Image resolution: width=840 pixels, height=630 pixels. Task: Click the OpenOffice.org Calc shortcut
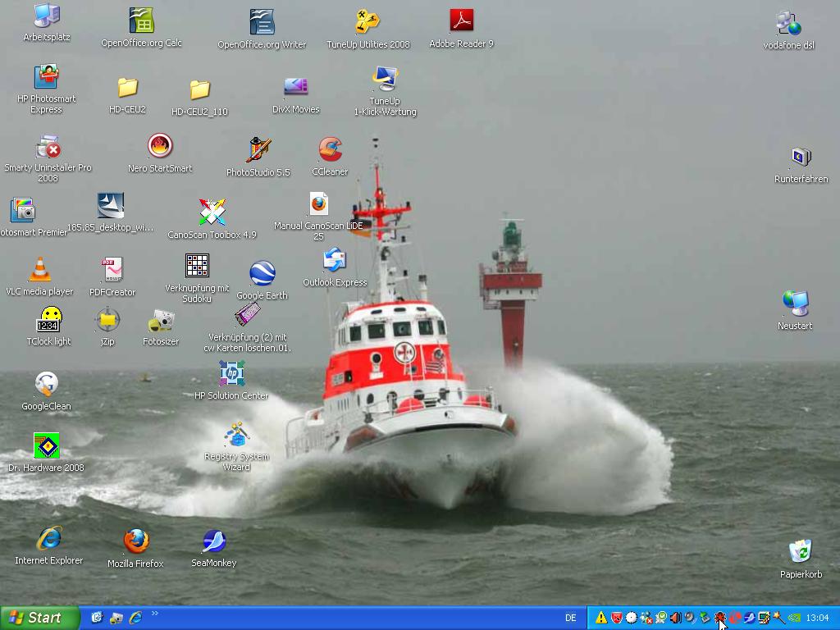(x=141, y=21)
